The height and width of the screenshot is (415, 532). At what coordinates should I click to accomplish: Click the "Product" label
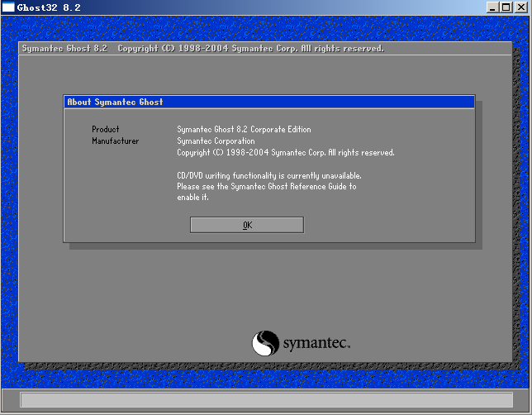106,130
